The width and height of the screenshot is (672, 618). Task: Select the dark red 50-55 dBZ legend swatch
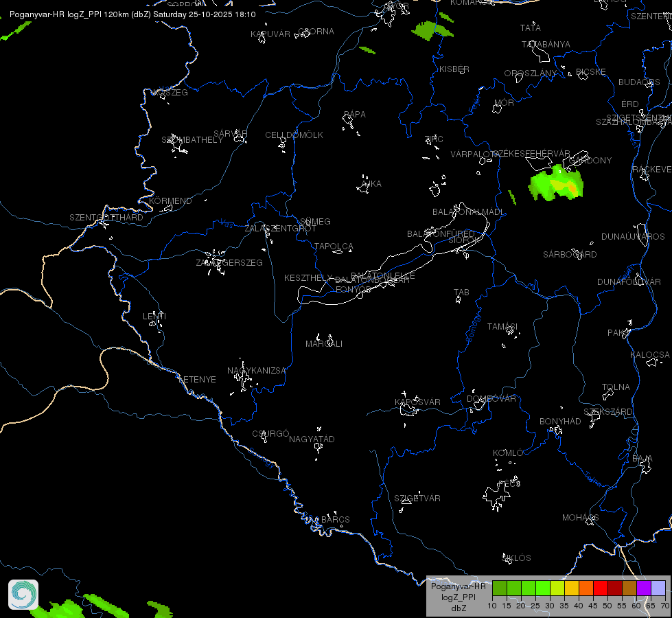pos(615,588)
